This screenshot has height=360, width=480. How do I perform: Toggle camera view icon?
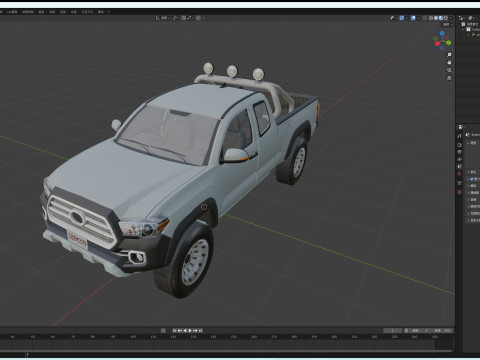tap(449, 70)
